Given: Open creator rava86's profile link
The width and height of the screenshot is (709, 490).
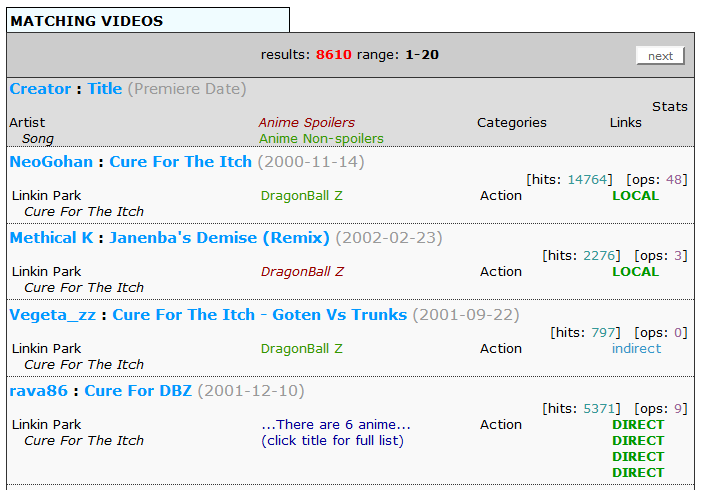Looking at the screenshot, I should (x=38, y=391).
